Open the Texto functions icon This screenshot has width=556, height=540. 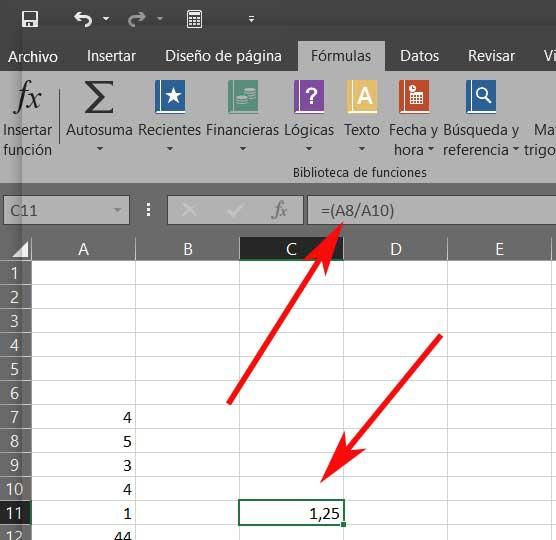coord(362,96)
